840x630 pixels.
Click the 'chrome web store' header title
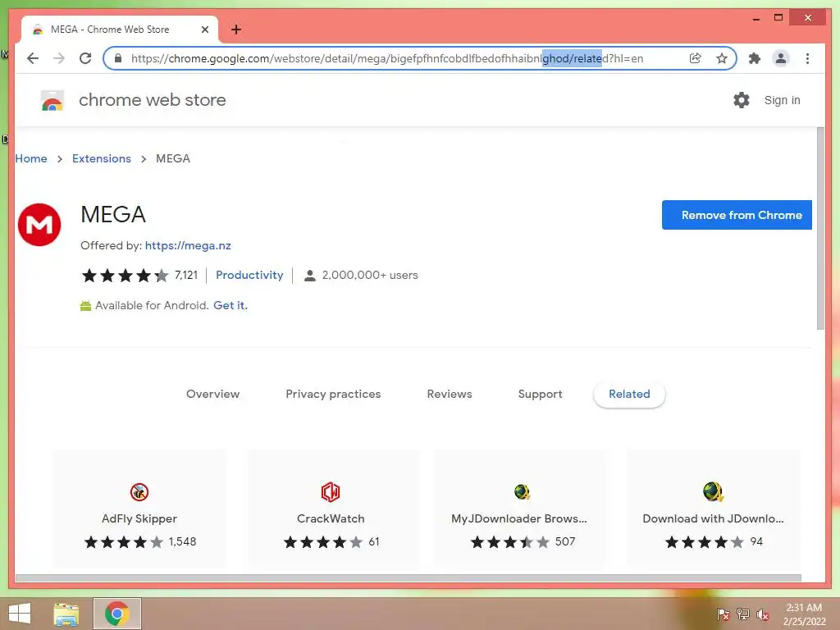pos(153,100)
